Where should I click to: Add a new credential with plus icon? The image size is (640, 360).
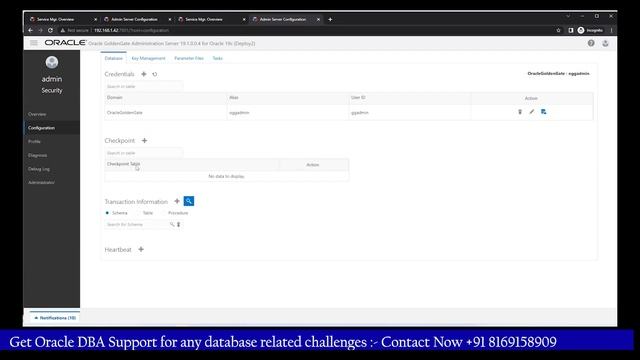(x=144, y=74)
